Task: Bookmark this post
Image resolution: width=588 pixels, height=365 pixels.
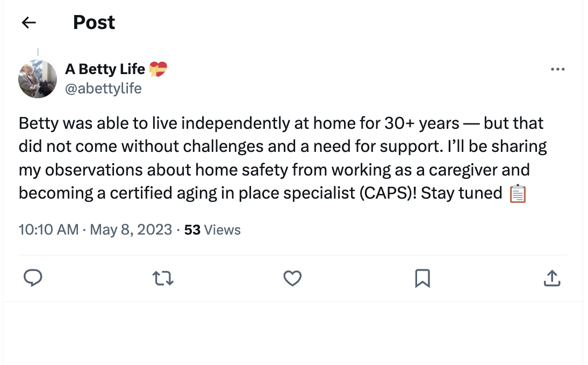Action: [x=422, y=278]
